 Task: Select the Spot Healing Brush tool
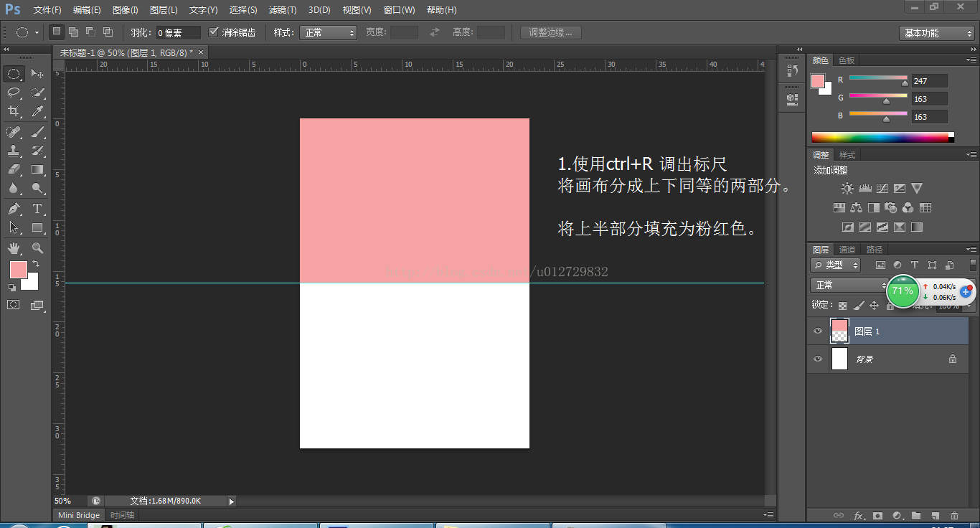[x=14, y=132]
